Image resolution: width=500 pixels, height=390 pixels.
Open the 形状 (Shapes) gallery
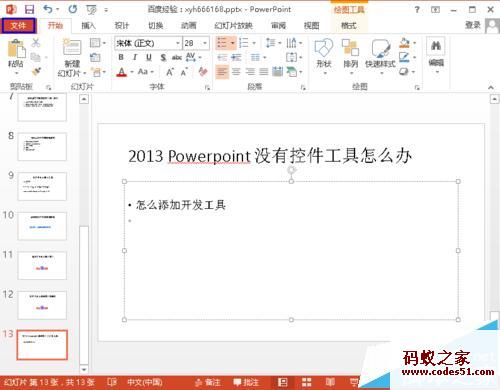pyautogui.click(x=324, y=55)
